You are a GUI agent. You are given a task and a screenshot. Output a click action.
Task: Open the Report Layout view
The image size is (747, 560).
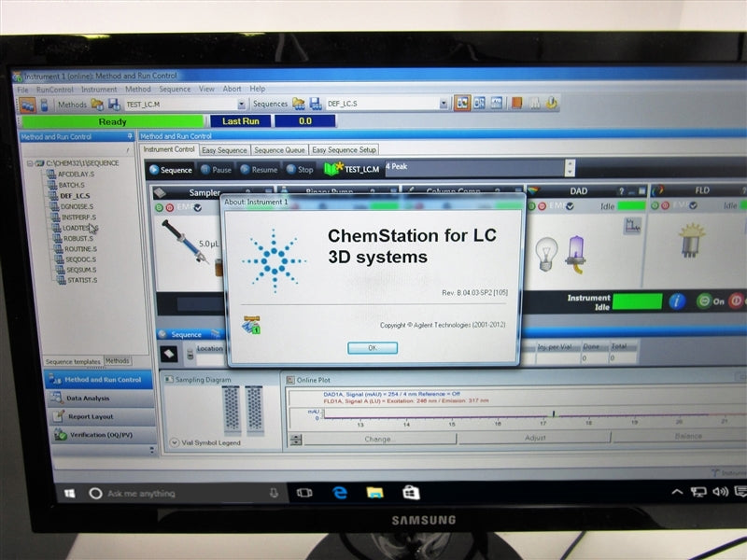point(102,416)
